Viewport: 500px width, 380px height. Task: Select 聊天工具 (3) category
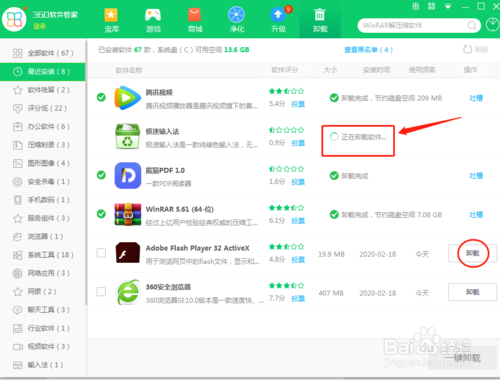pyautogui.click(x=43, y=310)
